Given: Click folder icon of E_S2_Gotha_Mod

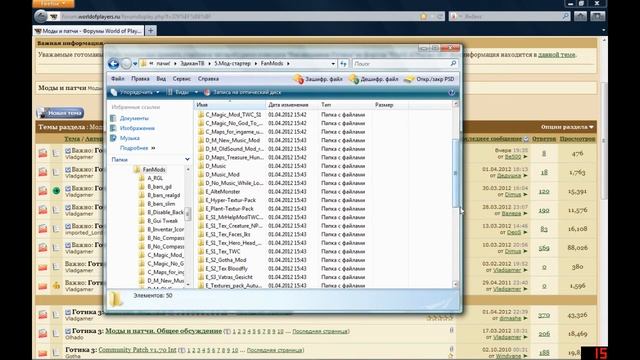Looking at the screenshot, I should coord(201,260).
